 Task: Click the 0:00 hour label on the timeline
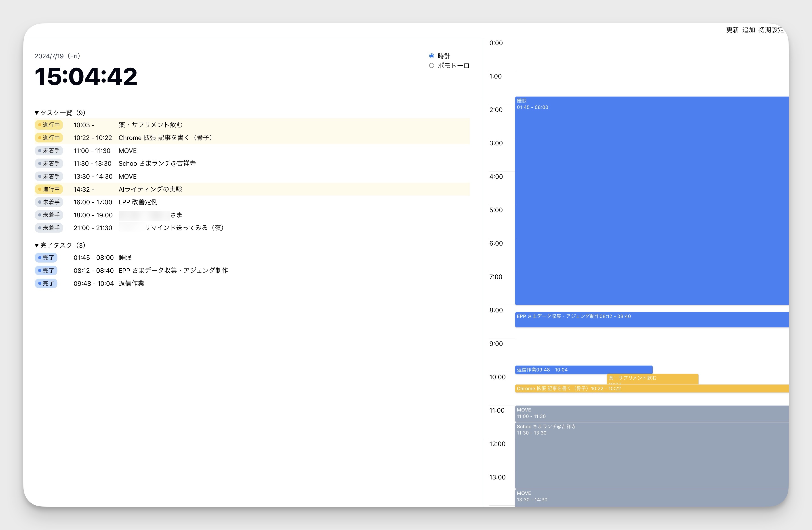point(496,43)
